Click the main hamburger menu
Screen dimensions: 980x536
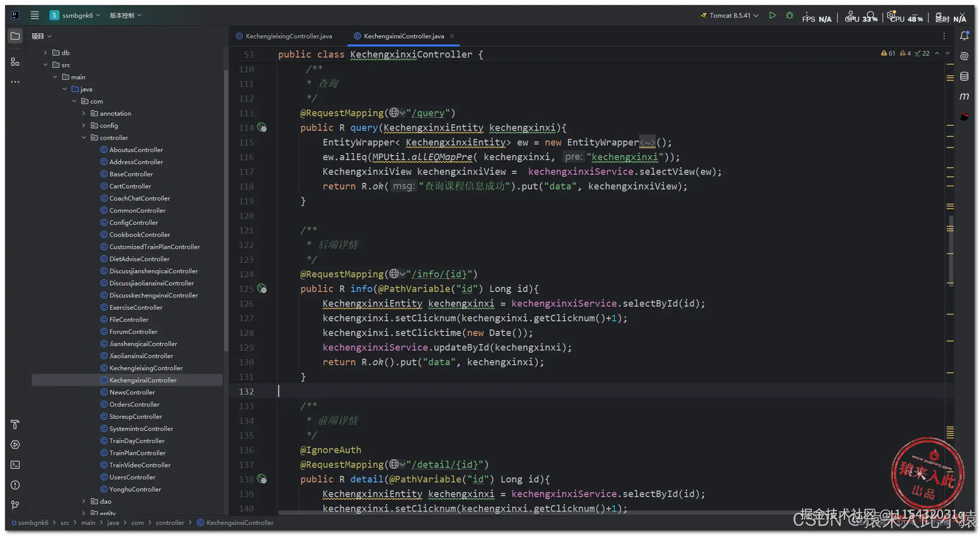coord(35,15)
